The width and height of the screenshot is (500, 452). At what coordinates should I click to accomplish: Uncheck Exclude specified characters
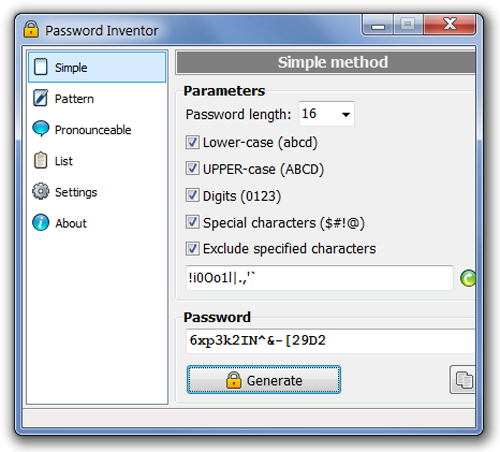pyautogui.click(x=192, y=249)
